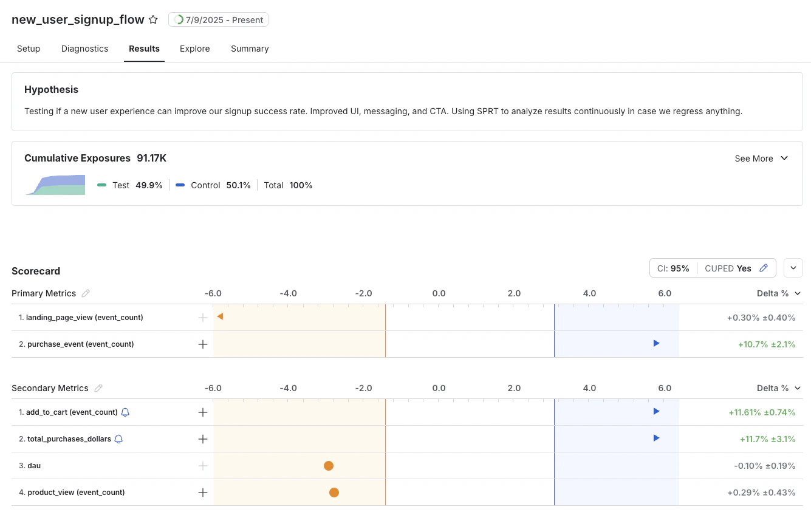Click the CI: 95% setting button
This screenshot has width=811, height=532.
[x=672, y=268]
